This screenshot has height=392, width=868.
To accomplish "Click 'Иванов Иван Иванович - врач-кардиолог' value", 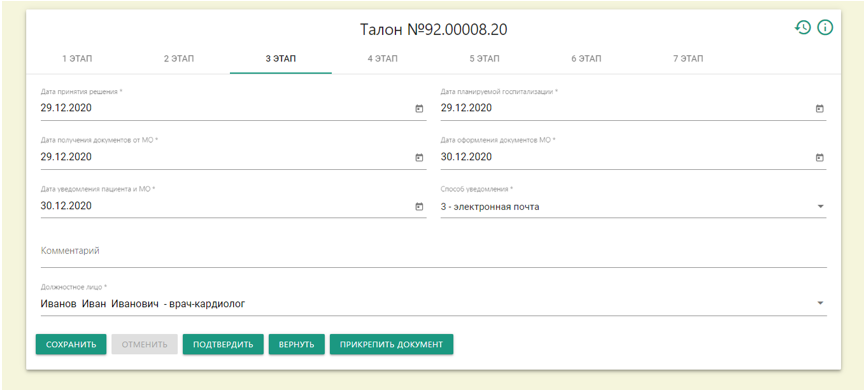I will point(143,303).
